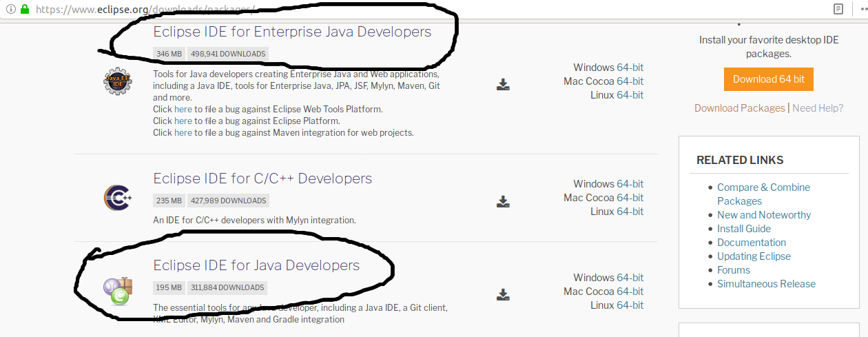Click the 346 MB size badge
868x337 pixels.
coord(169,54)
